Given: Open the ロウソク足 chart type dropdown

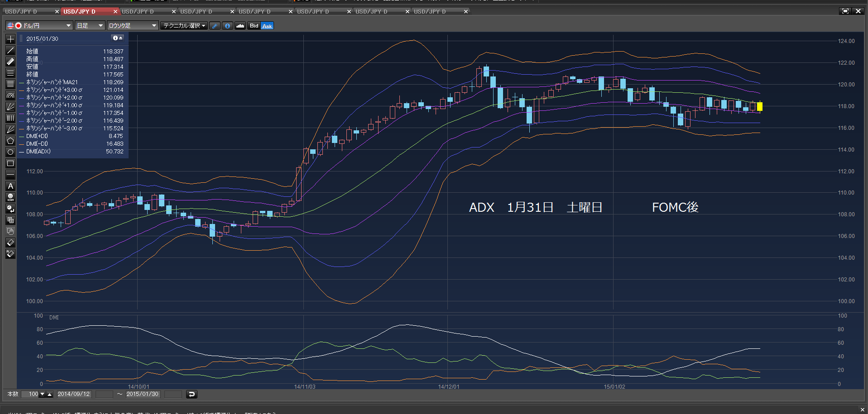Looking at the screenshot, I should [x=133, y=26].
